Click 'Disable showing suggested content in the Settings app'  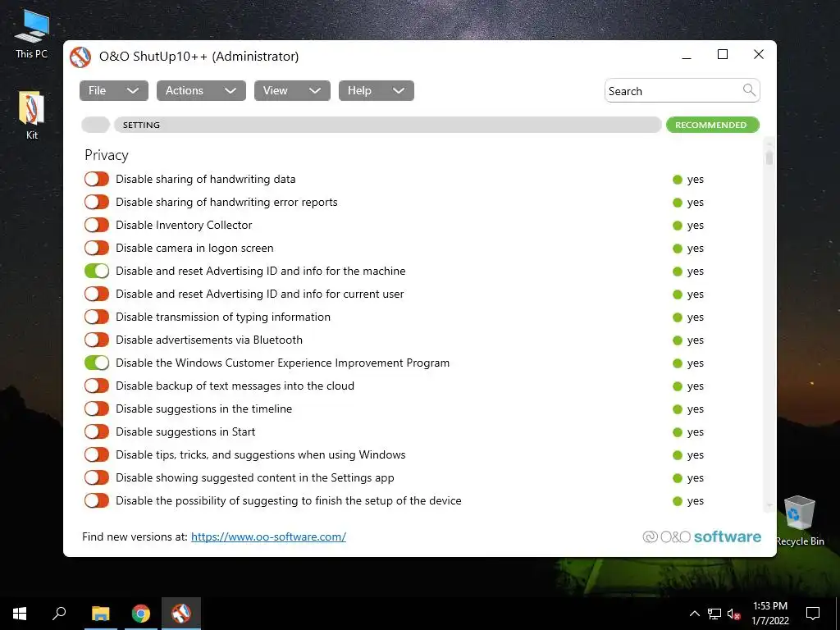tap(255, 478)
